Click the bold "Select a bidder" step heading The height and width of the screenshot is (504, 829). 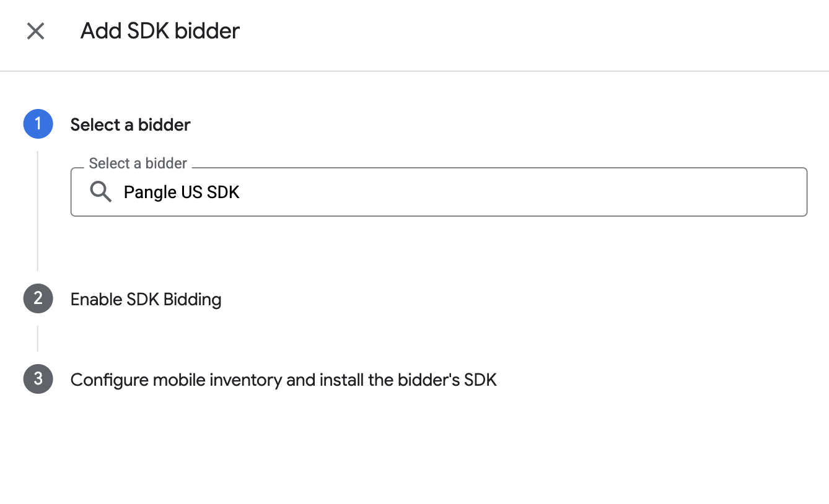(130, 124)
